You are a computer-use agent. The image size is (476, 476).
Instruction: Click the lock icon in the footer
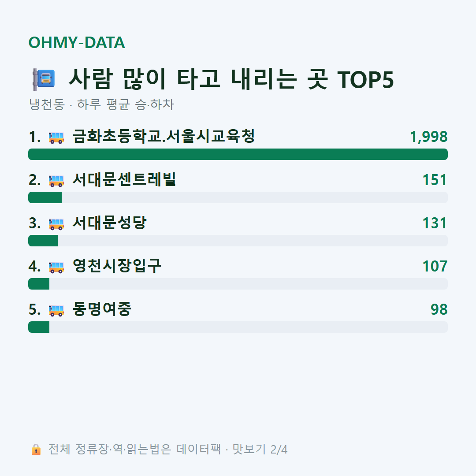tap(36, 450)
